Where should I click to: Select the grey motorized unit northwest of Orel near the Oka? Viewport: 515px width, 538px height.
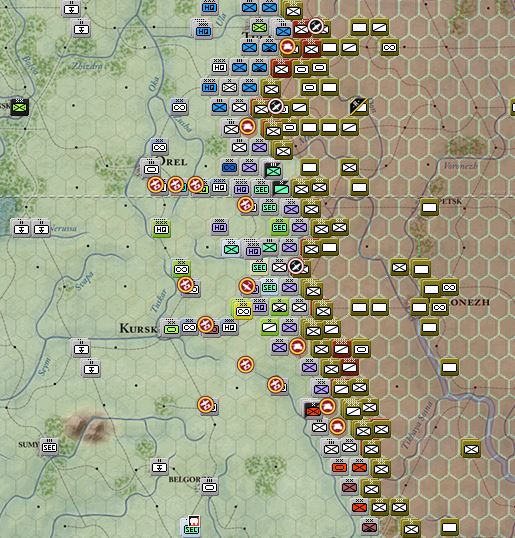[179, 107]
